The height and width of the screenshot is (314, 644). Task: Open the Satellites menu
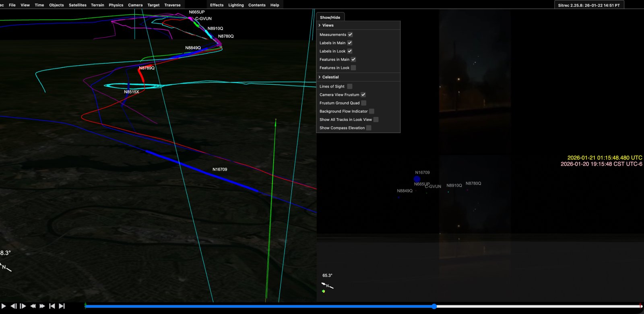pos(77,5)
